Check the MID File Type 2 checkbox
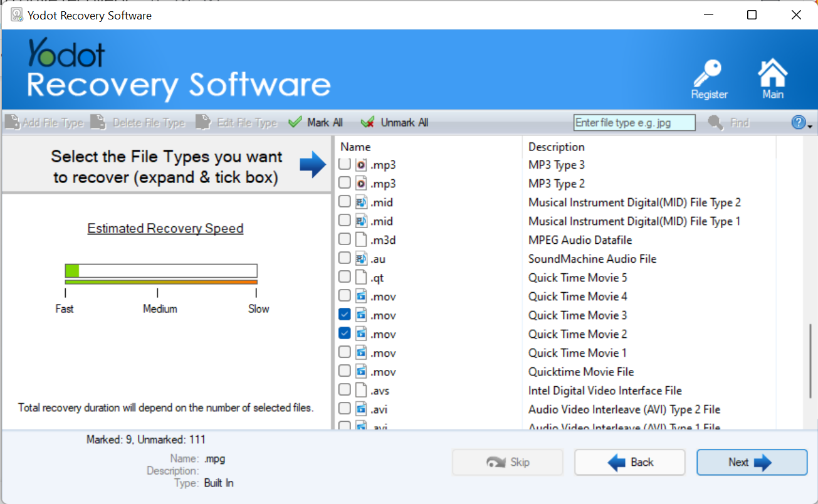Image resolution: width=818 pixels, height=504 pixels. point(344,202)
